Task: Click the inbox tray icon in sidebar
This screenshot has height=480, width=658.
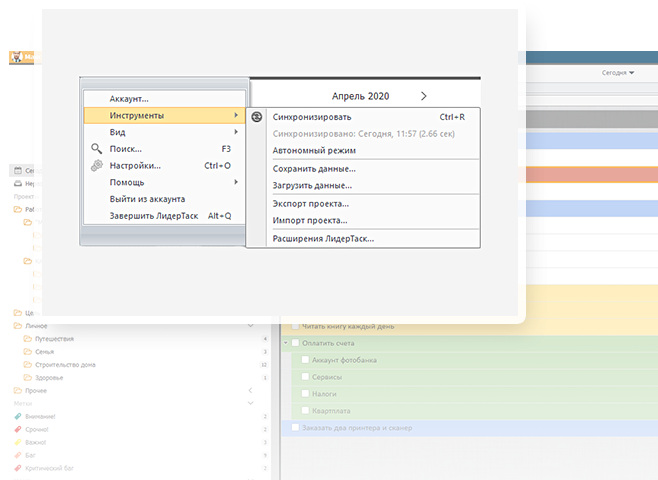Action: point(18,183)
